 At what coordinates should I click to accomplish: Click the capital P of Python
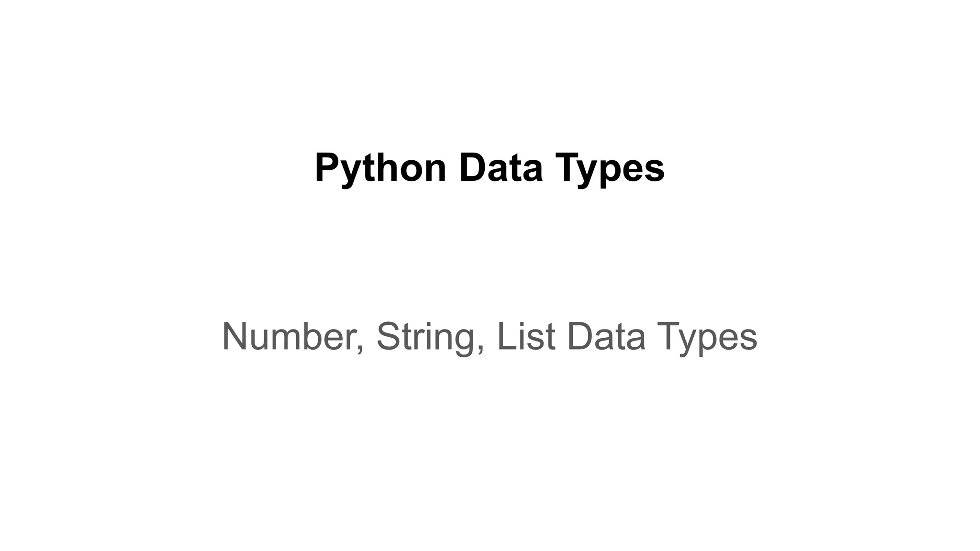point(327,167)
